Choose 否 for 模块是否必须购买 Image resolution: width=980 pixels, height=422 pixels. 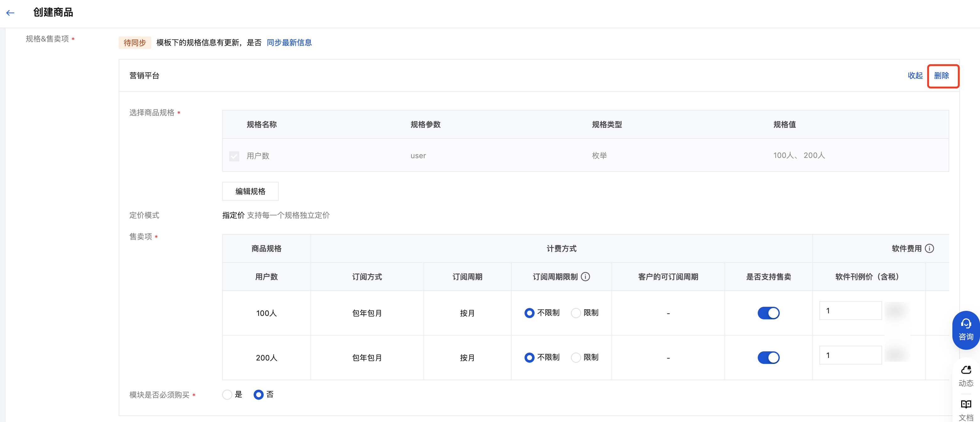coord(258,395)
